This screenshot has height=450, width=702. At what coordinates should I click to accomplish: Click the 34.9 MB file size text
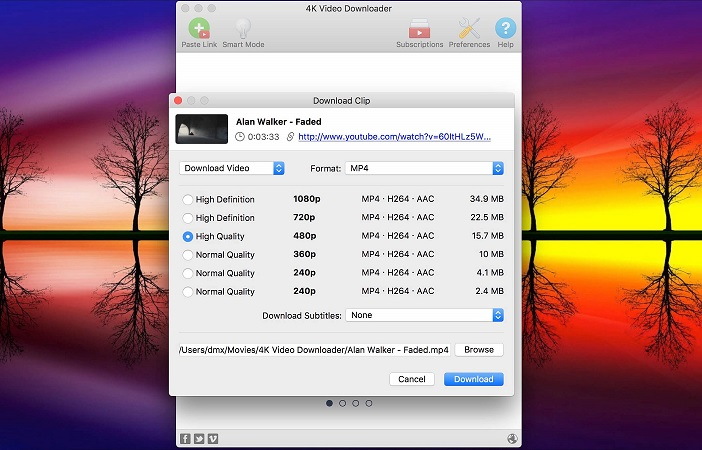click(487, 199)
